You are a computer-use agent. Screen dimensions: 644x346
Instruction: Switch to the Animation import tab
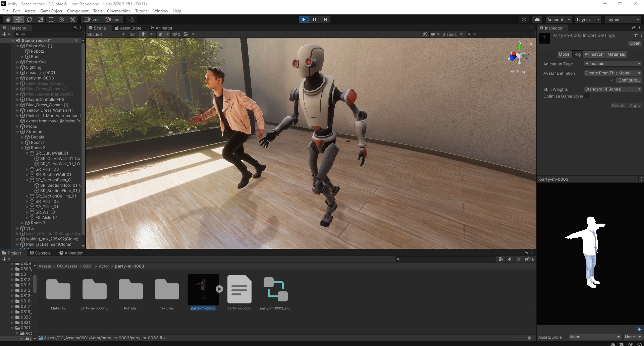pos(594,54)
